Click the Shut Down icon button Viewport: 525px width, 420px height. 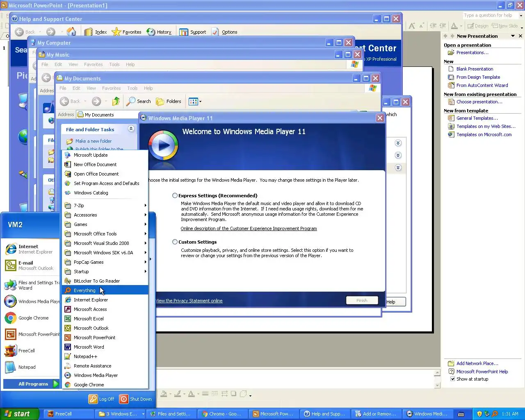[123, 399]
